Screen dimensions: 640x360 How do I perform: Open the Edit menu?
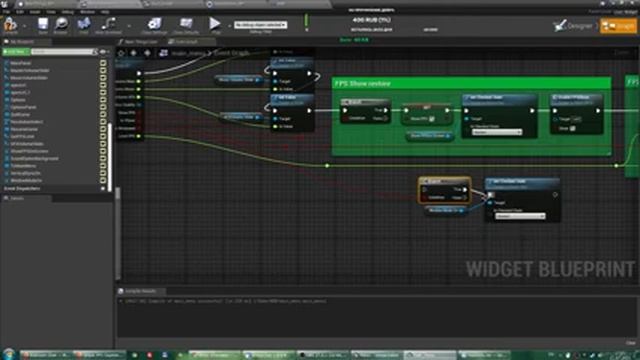[20, 12]
